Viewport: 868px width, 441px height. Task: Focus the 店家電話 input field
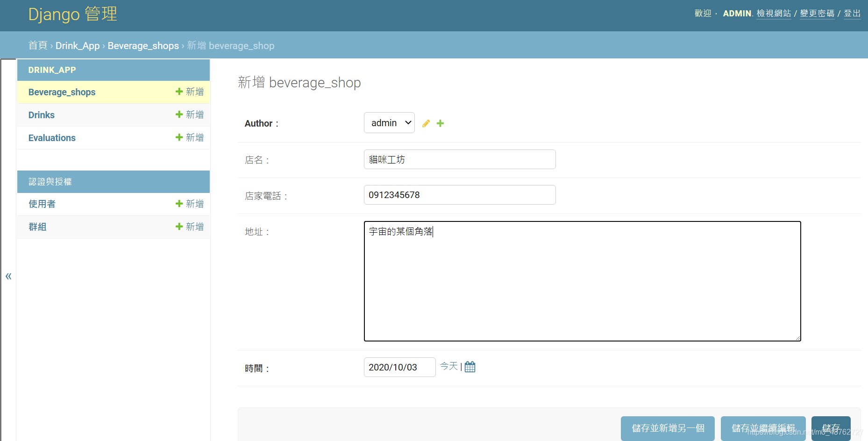click(x=460, y=195)
